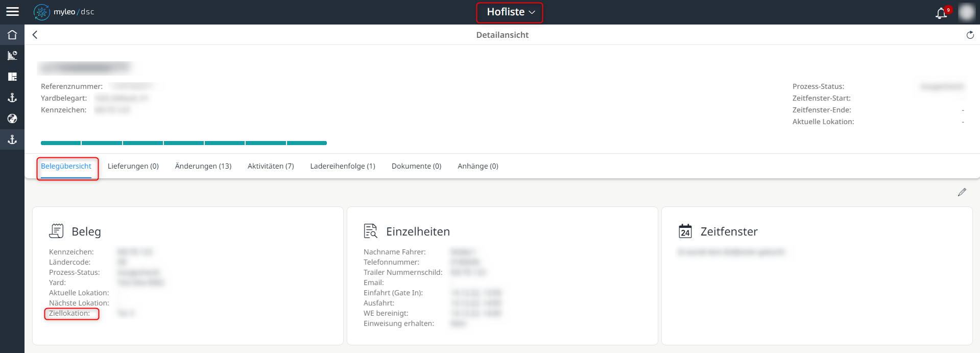Click the Einweisung erhalten label
This screenshot has width=980, height=353.
pyautogui.click(x=399, y=323)
